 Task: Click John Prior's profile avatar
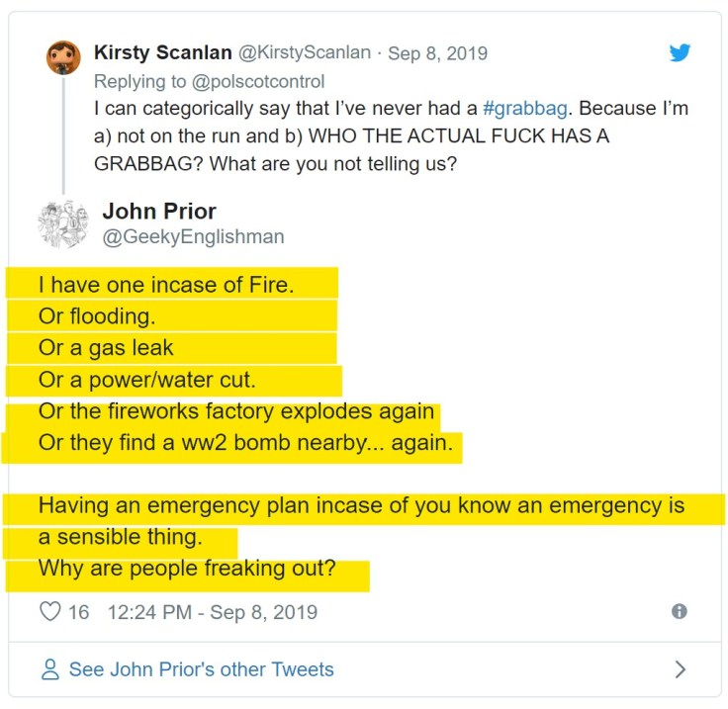pyautogui.click(x=63, y=223)
